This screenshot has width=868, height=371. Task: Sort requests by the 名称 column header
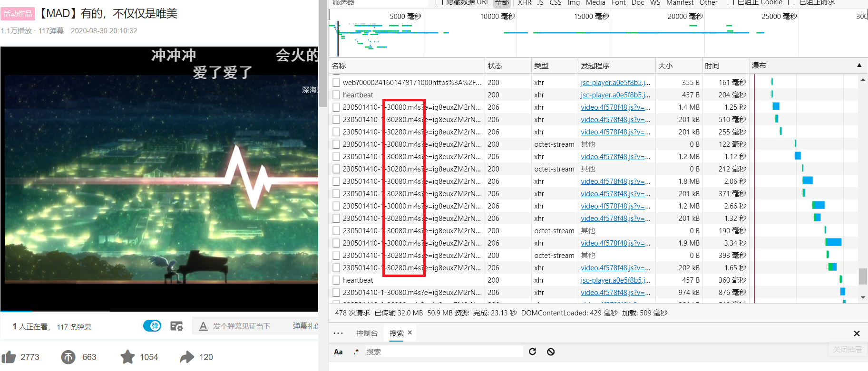point(407,66)
